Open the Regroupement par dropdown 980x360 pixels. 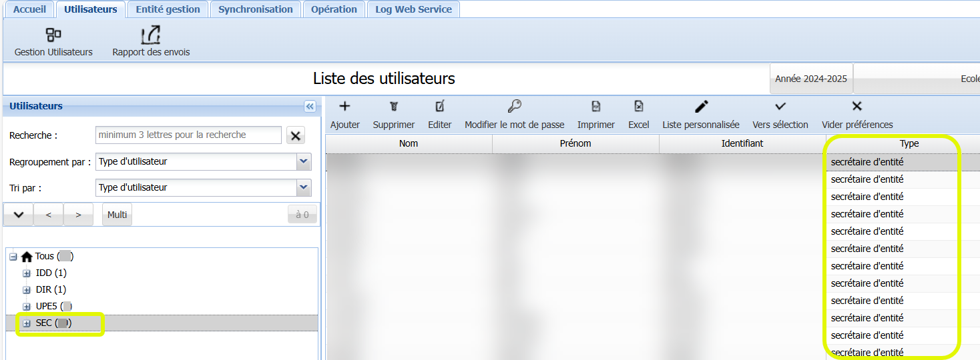point(304,161)
